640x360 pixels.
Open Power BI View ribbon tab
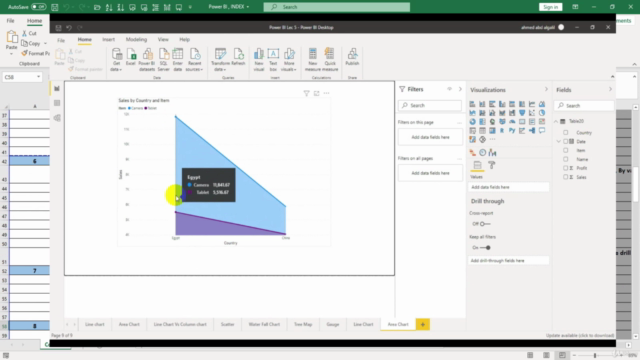163,40
